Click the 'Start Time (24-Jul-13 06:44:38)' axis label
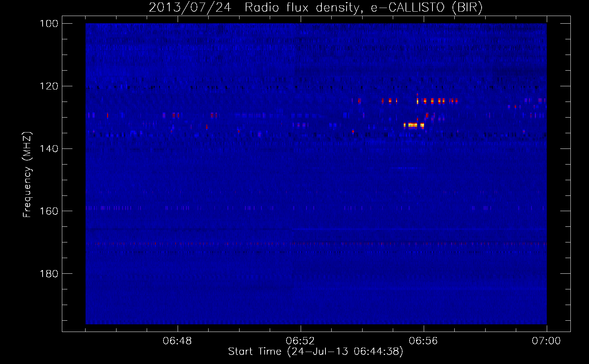Viewport: 589px width, 364px height. tap(316, 352)
